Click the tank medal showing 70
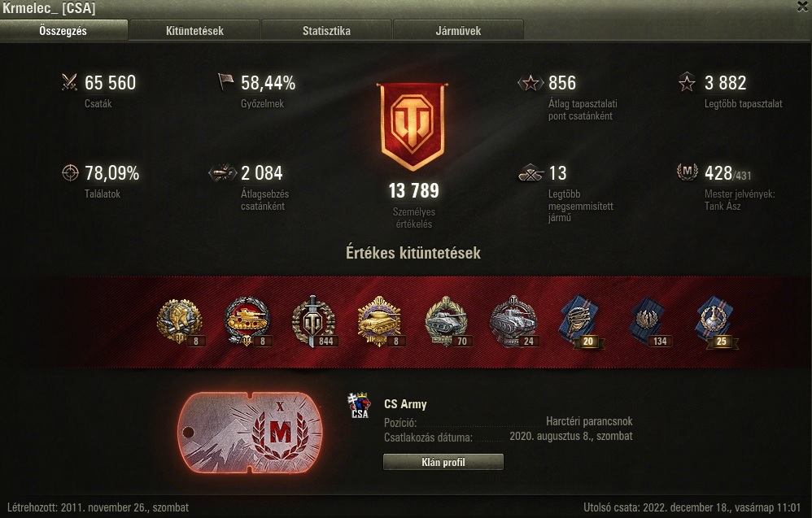The height and width of the screenshot is (518, 812). [447, 321]
